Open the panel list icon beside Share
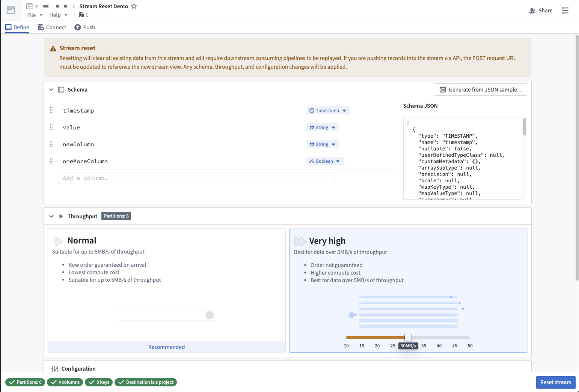Image resolution: width=579 pixels, height=392 pixels. tap(565, 11)
